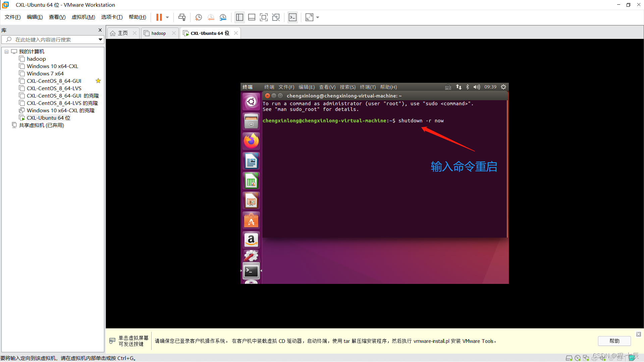Click the Ubuntu clock showing 09:39
644x362 pixels.
tap(490, 87)
